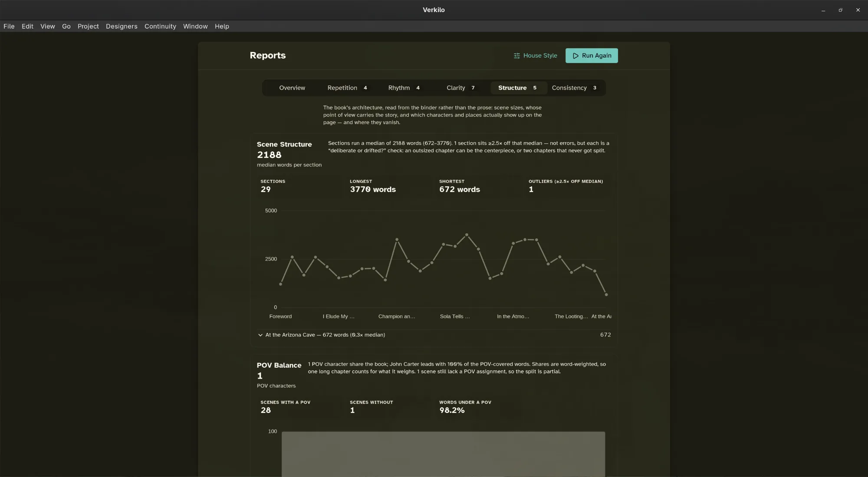Open the Edit menu
This screenshot has height=477, width=868.
tap(27, 26)
